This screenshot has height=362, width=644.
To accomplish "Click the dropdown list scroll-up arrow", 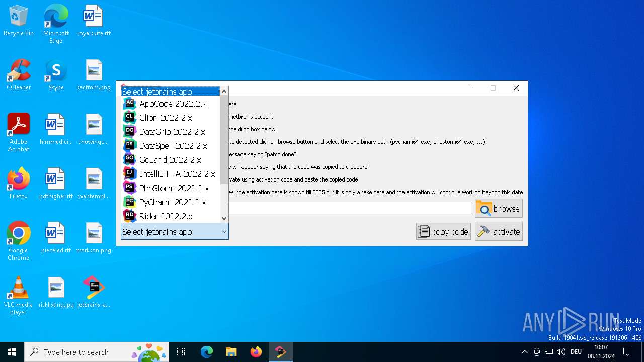I will click(224, 92).
